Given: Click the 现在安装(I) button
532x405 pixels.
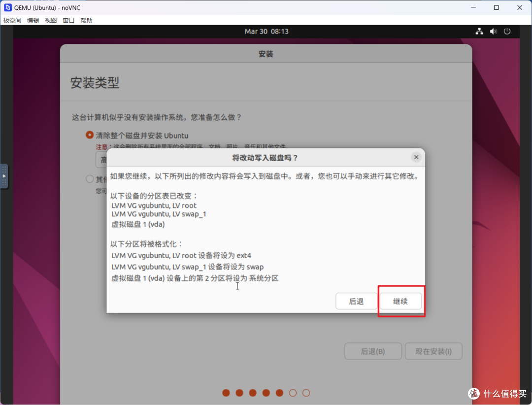Looking at the screenshot, I should point(433,351).
